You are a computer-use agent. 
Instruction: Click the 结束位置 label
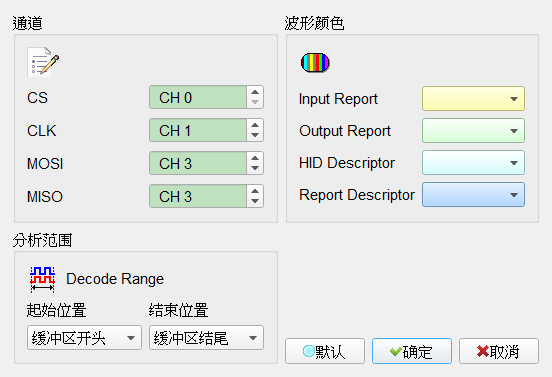[178, 310]
